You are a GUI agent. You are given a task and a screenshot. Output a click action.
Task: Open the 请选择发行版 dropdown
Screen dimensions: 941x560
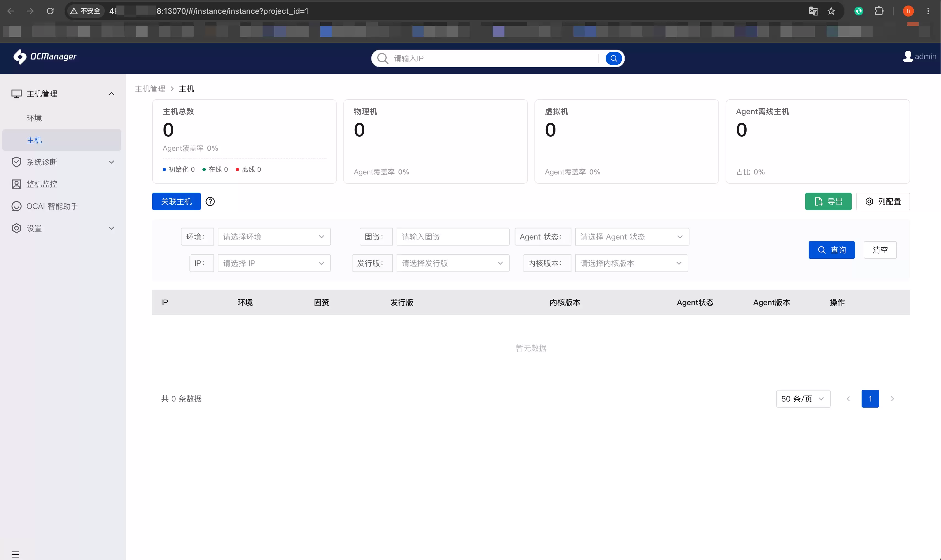(453, 263)
